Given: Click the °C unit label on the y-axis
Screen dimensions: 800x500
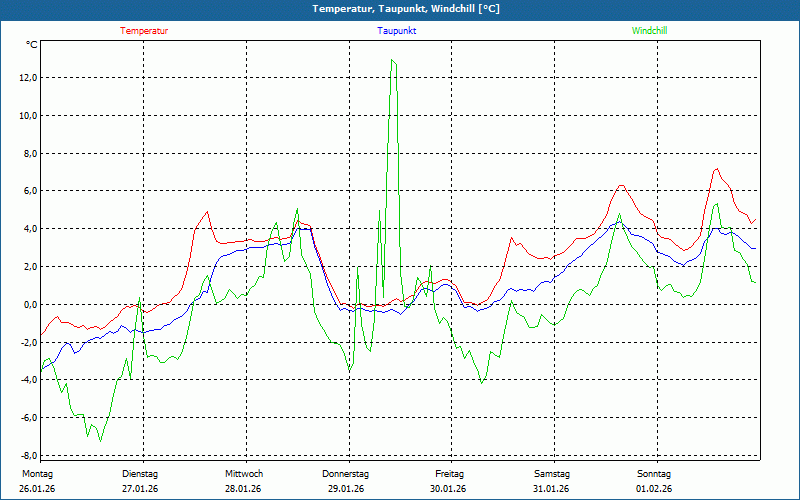Looking at the screenshot, I should (31, 45).
